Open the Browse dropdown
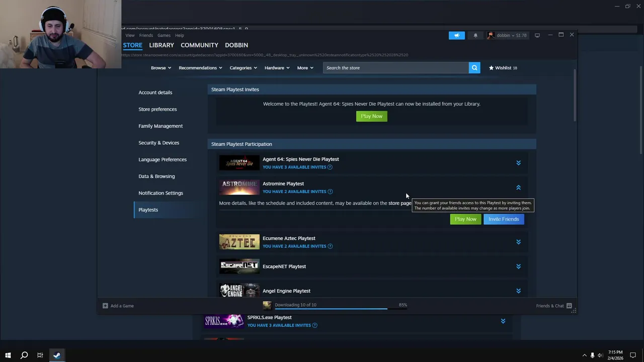This screenshot has height=362, width=644. pos(161,68)
